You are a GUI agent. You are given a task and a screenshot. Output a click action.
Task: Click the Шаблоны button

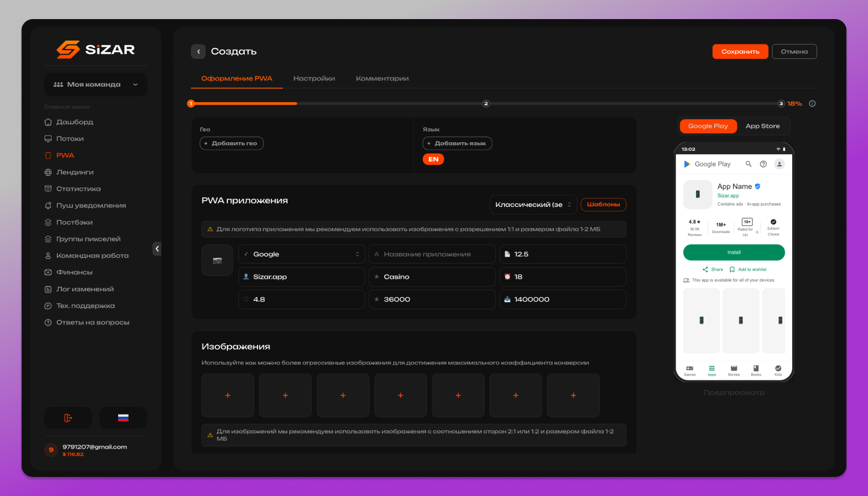[604, 205]
